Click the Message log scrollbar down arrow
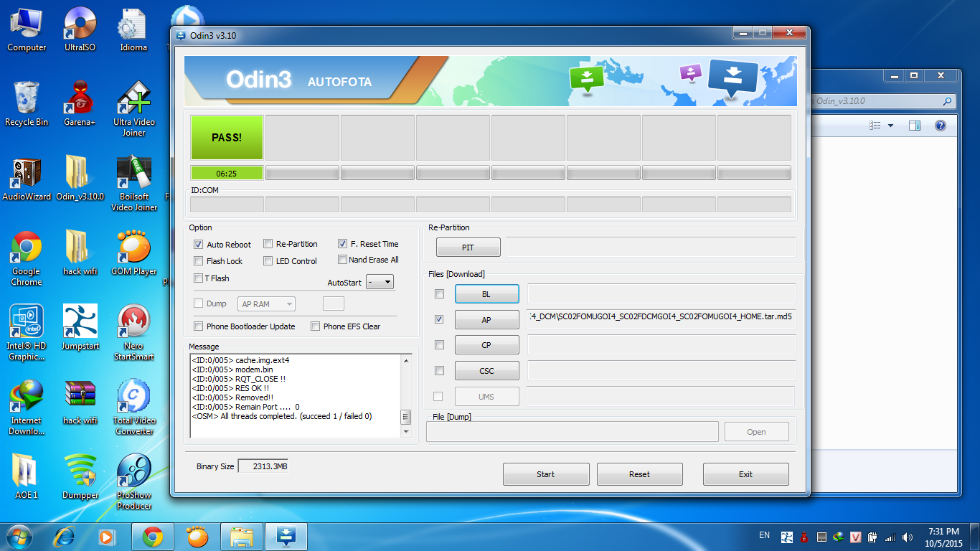980x551 pixels. click(x=406, y=432)
